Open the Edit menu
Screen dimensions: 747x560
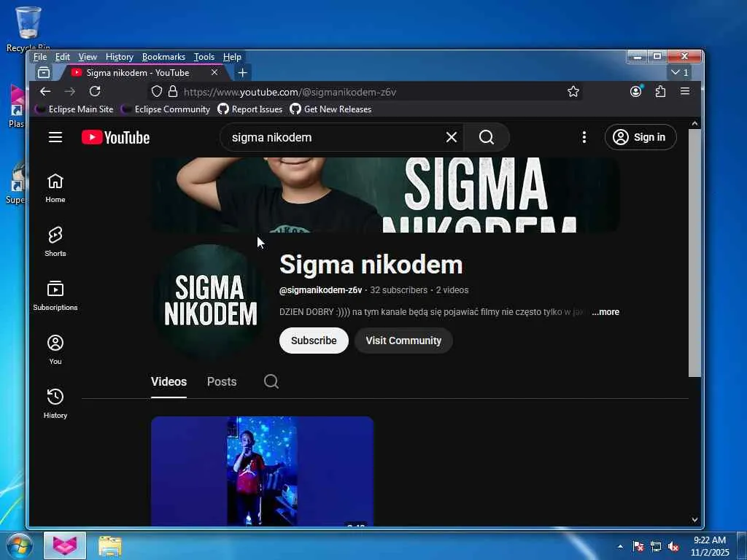[x=63, y=57]
